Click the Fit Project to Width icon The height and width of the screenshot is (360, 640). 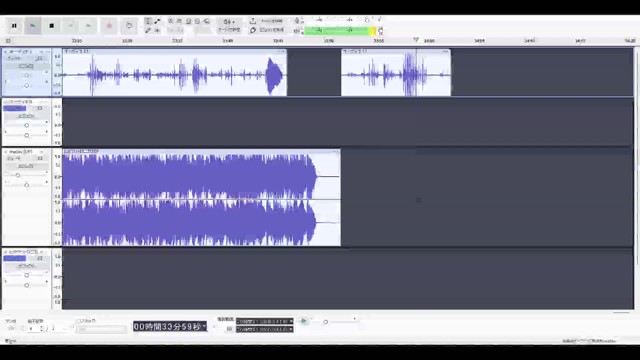point(198,21)
